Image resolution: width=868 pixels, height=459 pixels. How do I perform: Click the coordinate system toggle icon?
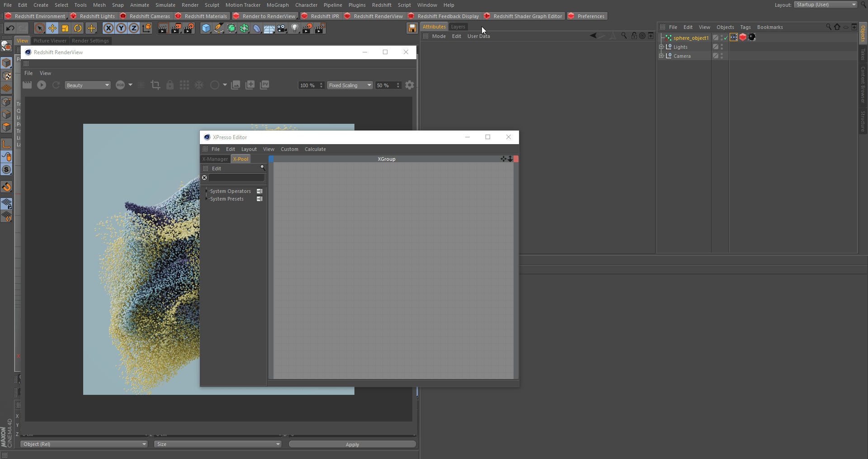click(x=146, y=28)
